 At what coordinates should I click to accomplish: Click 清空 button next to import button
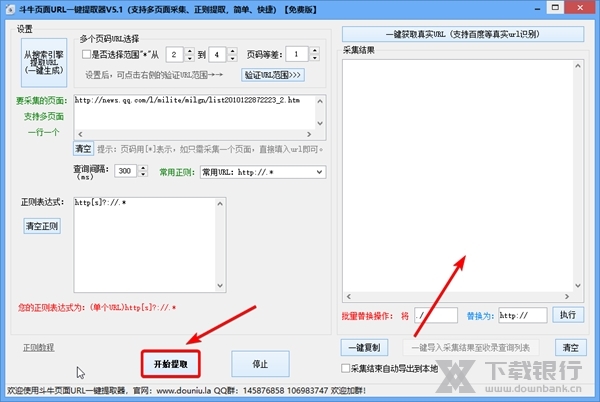coord(571,347)
